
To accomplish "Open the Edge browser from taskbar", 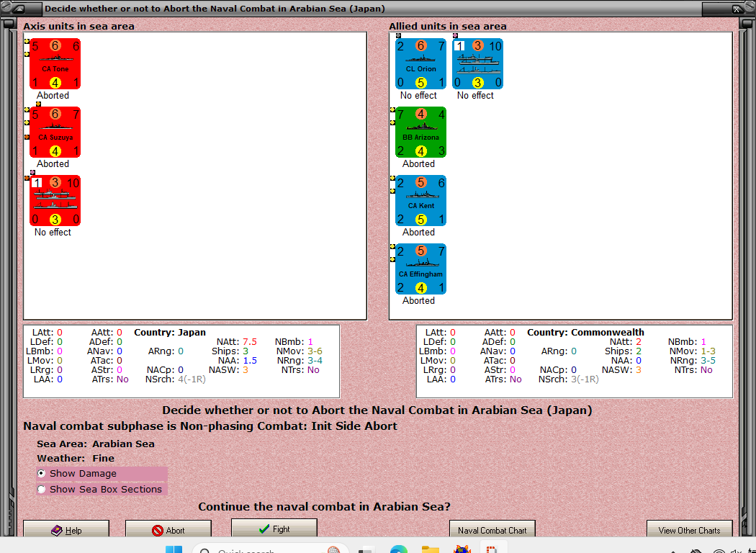I will [x=399, y=549].
